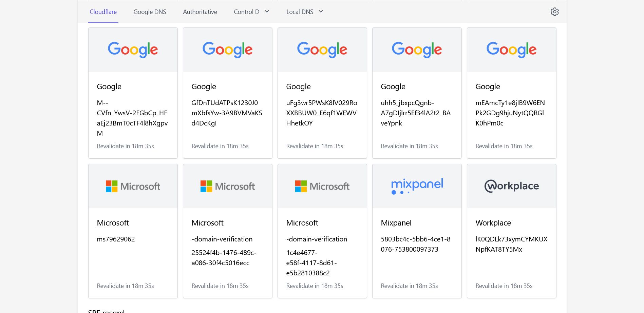Select Workplace value lK0QDLk73xymCYMKUXNpfKAT8TY5Mx
The height and width of the screenshot is (313, 644).
click(x=511, y=244)
